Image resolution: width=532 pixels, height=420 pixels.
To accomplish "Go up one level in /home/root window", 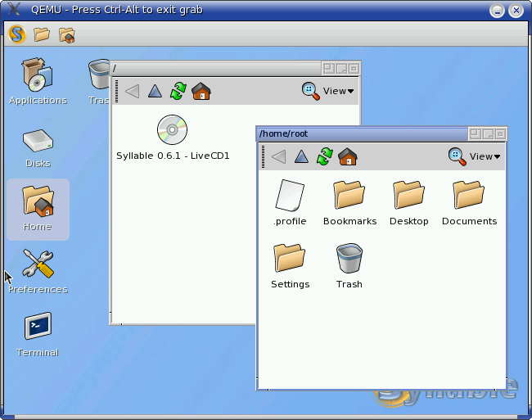I will (302, 156).
